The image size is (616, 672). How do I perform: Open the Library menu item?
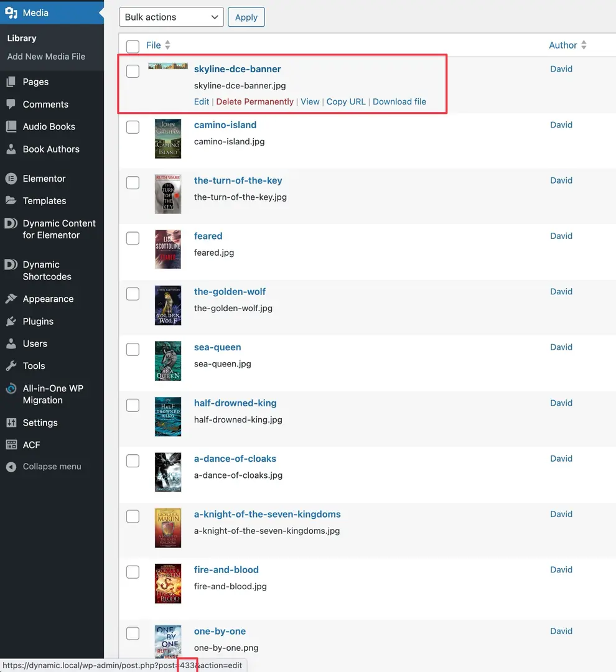click(22, 38)
